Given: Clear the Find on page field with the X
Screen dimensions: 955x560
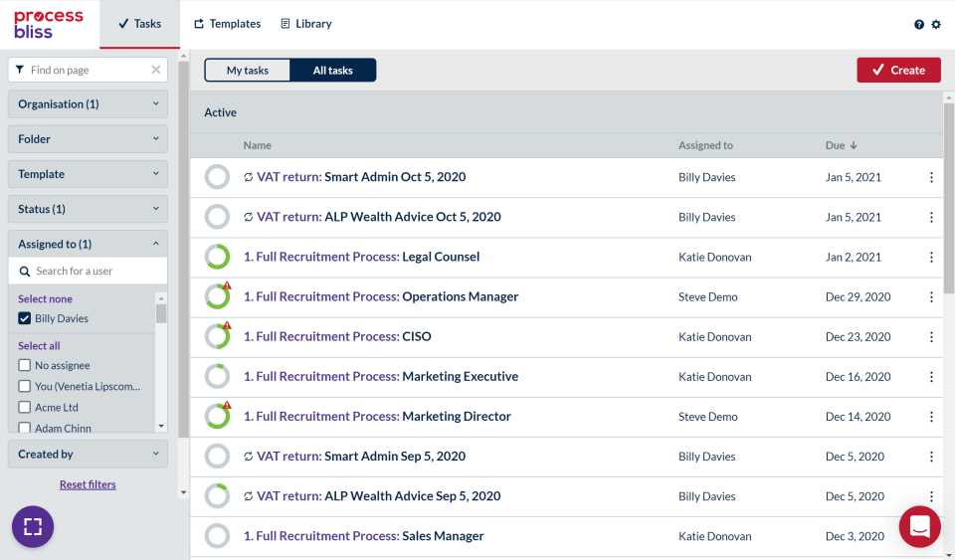Looking at the screenshot, I should (156, 70).
